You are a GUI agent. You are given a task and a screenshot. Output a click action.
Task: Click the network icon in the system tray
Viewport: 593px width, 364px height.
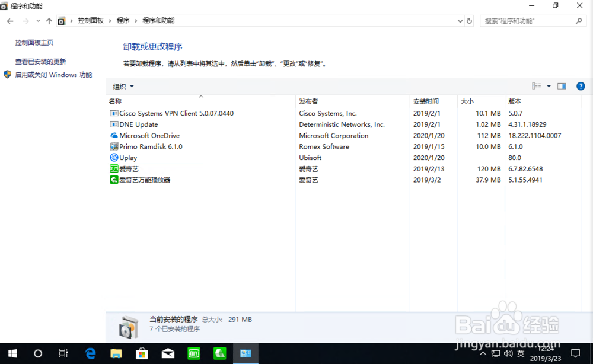[x=495, y=354]
